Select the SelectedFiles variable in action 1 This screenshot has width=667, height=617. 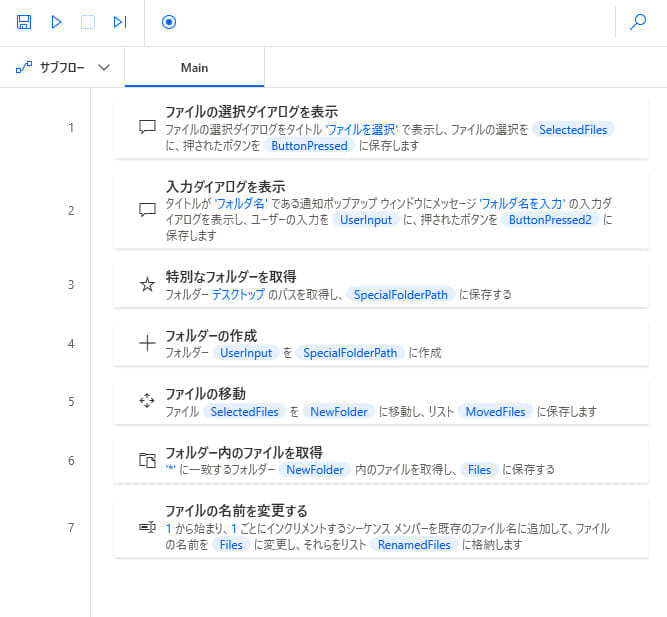pyautogui.click(x=573, y=130)
